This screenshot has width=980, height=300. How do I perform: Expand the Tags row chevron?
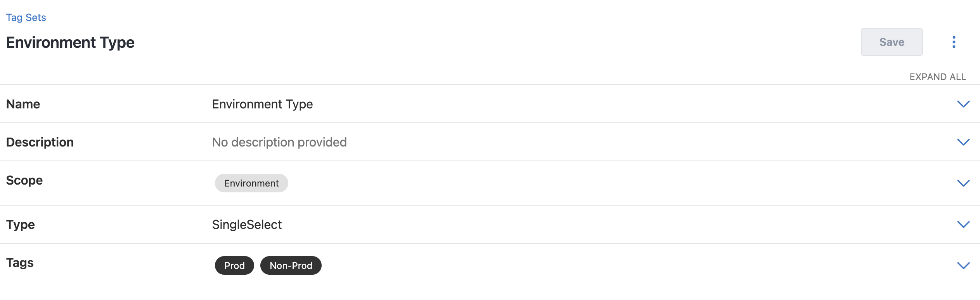coord(963,266)
